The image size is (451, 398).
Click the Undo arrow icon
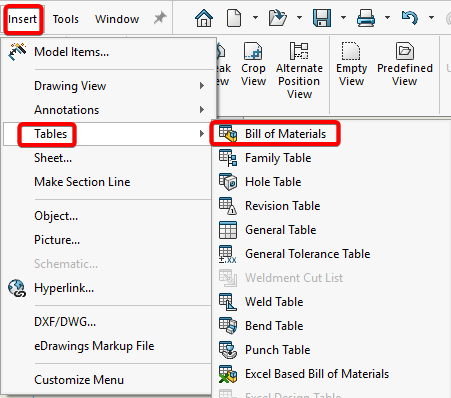(x=410, y=18)
